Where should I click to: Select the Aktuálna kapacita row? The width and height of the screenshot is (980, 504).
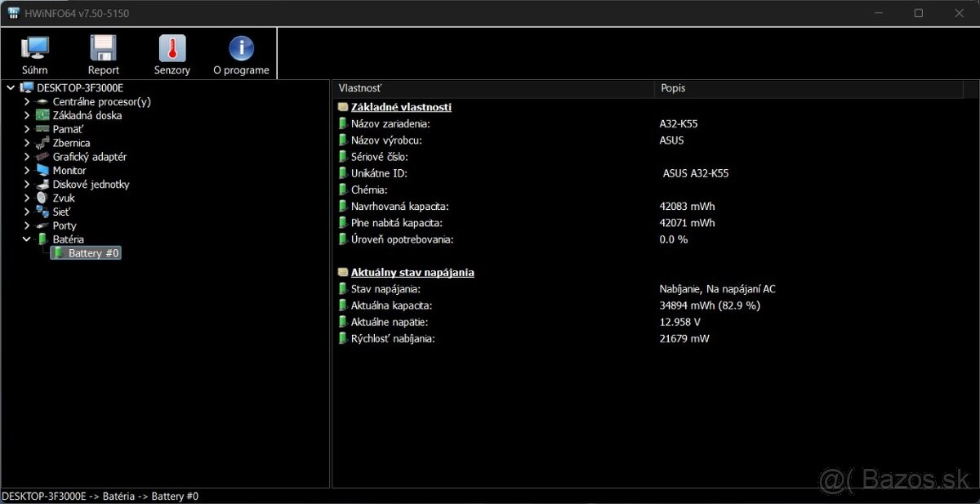click(391, 306)
